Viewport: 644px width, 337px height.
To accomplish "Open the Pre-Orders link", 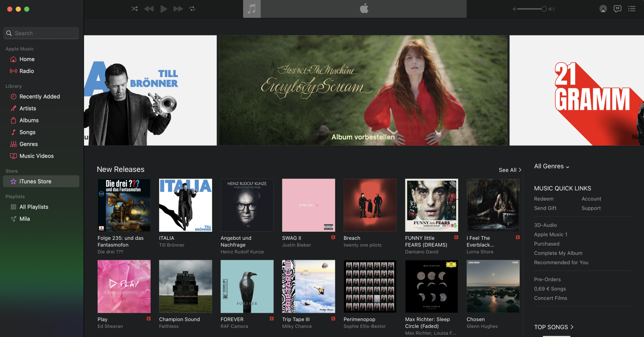I will point(547,280).
